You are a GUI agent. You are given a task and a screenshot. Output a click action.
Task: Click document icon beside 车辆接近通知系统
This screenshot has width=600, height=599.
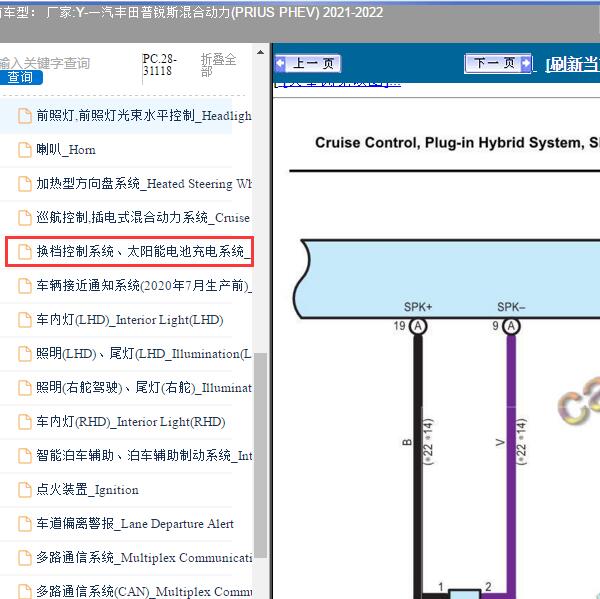25,286
